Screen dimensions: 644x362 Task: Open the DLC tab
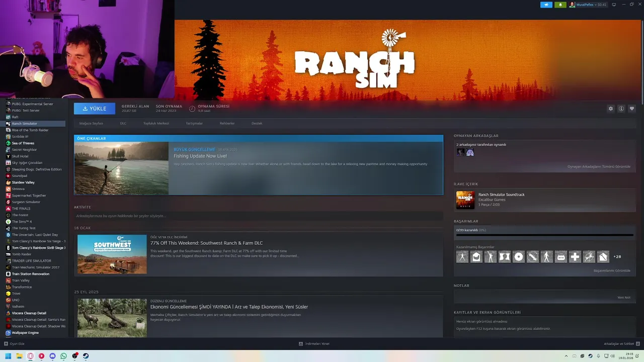(123, 123)
